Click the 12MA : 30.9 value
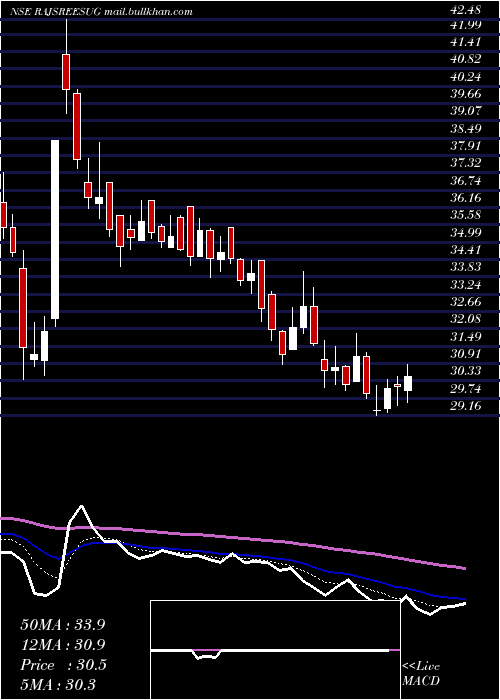The height and width of the screenshot is (700, 500). click(62, 645)
